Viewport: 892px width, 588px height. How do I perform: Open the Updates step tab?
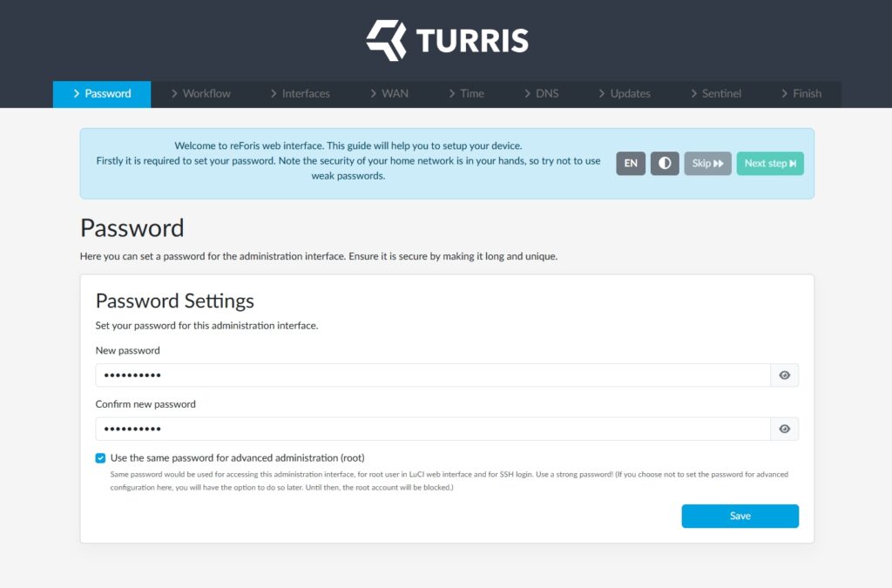(x=624, y=94)
